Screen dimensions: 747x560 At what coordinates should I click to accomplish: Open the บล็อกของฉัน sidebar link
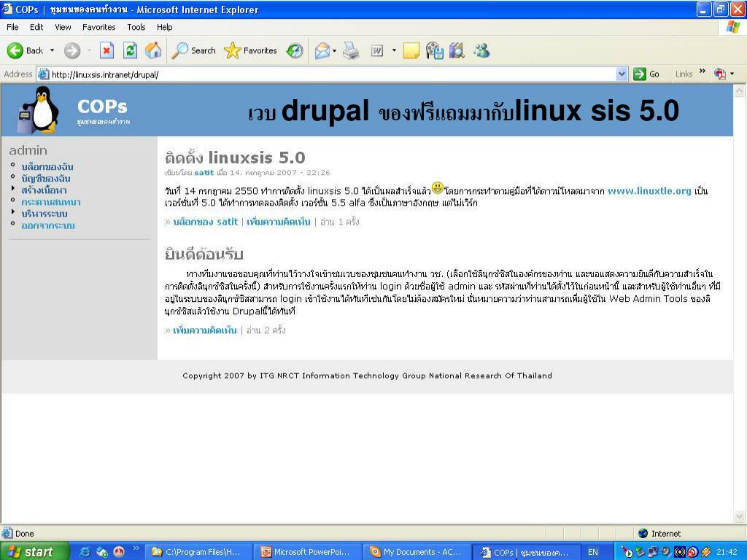pos(47,167)
